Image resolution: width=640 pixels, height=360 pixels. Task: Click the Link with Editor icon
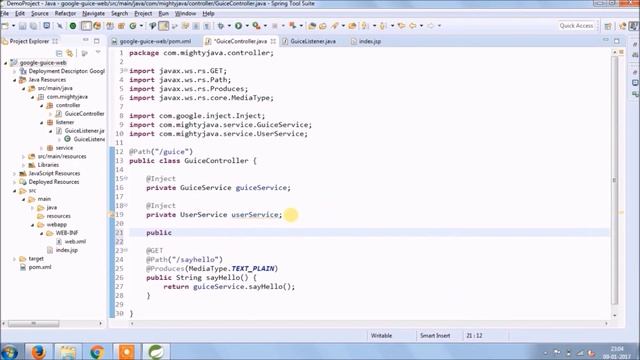pyautogui.click(x=70, y=53)
